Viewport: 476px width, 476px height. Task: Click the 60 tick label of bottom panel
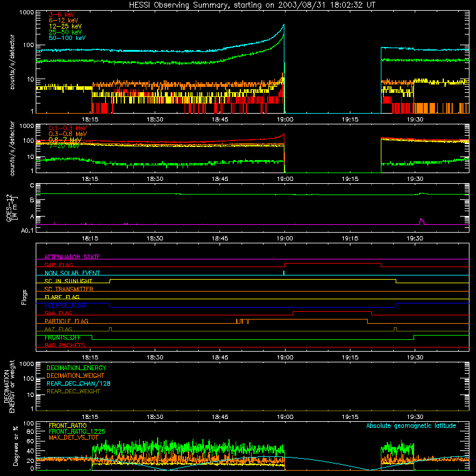click(30, 441)
